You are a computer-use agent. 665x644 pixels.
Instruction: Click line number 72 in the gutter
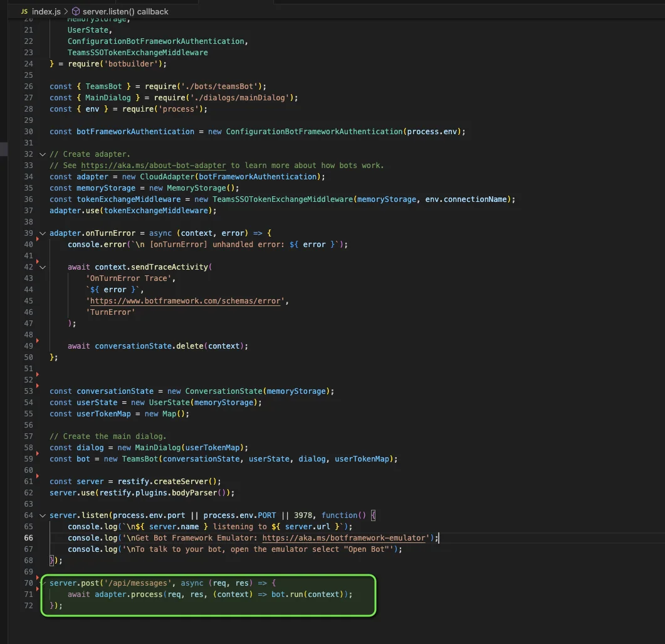point(28,605)
